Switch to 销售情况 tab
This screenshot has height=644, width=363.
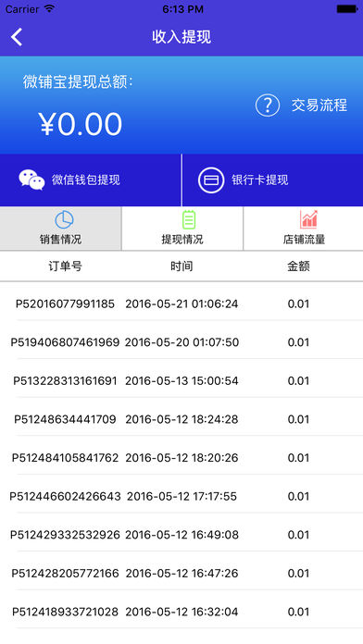[60, 229]
